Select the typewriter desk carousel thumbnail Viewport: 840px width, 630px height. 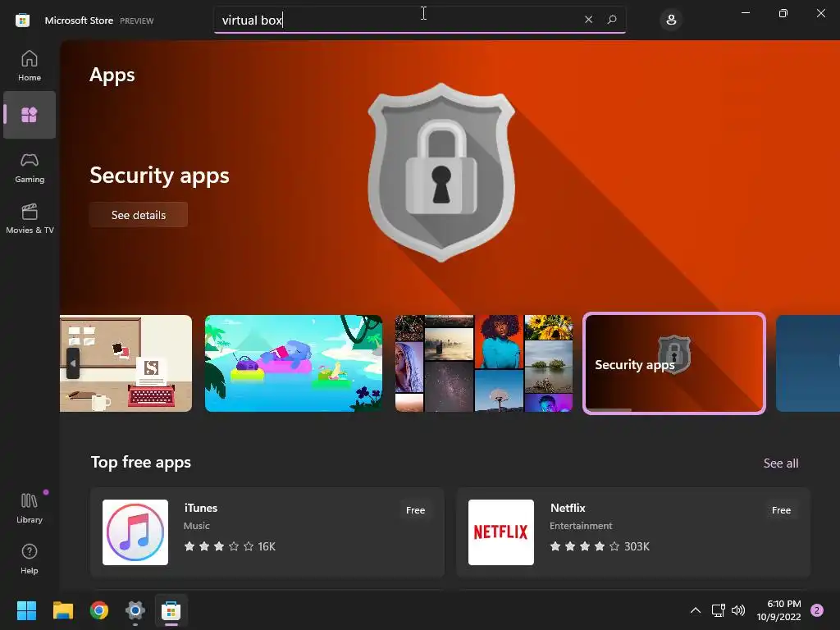pos(126,363)
